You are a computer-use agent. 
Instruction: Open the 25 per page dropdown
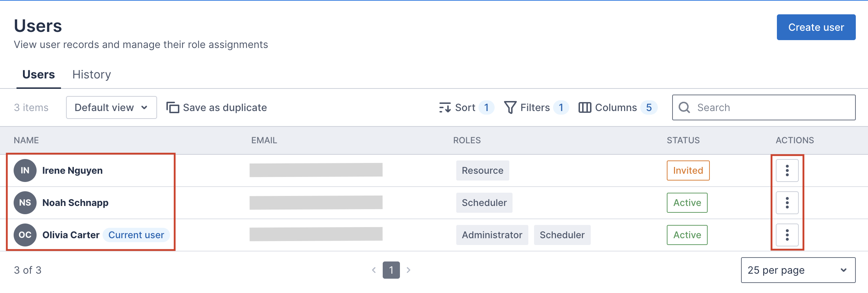coord(798,270)
